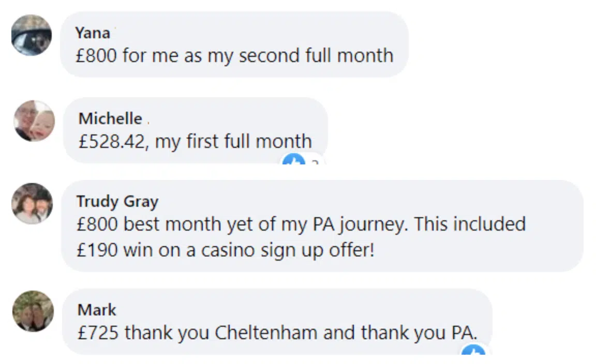Open Yana's profile picture
Screen dimensions: 596x364
(x=32, y=35)
